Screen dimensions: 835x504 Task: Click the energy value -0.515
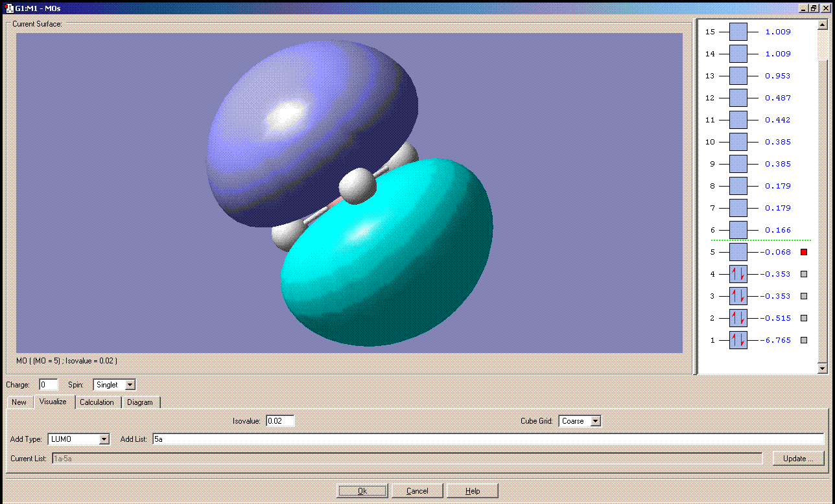pyautogui.click(x=776, y=318)
